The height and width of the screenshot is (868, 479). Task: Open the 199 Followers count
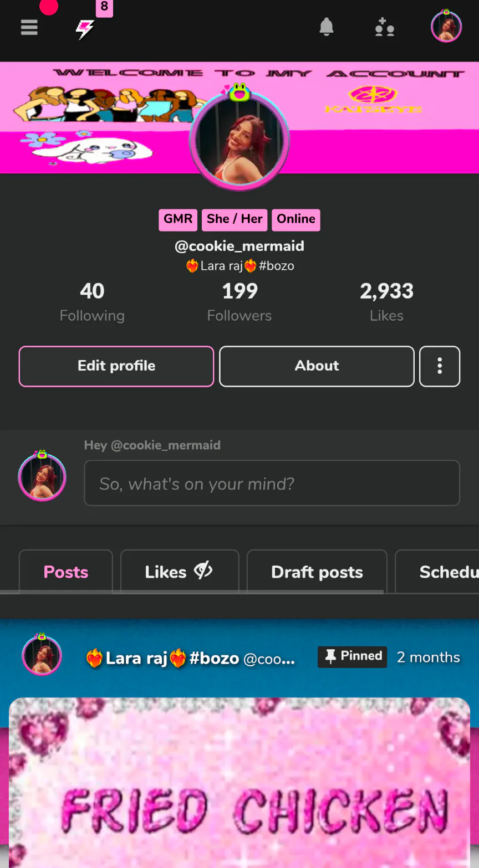(x=239, y=302)
